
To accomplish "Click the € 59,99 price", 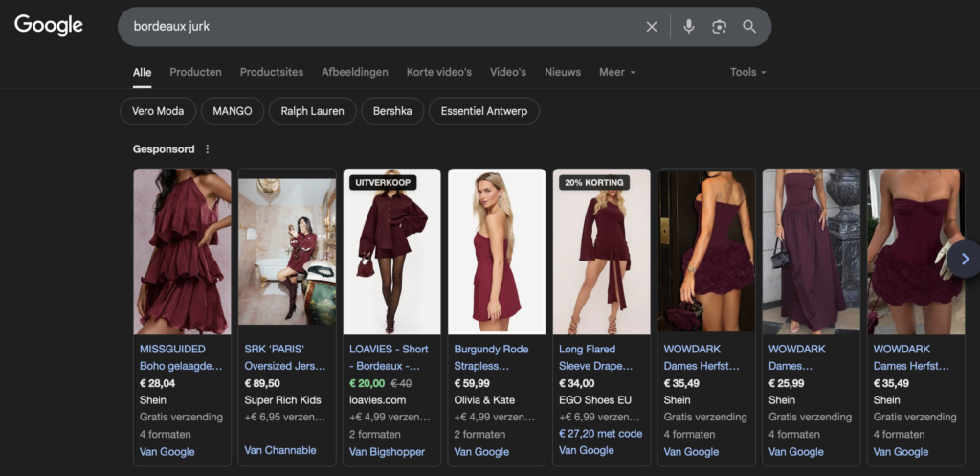I will (472, 383).
